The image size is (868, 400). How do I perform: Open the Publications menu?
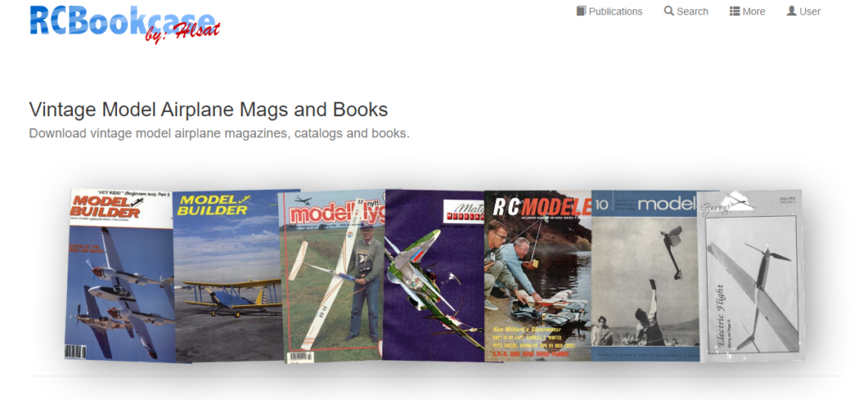point(609,12)
